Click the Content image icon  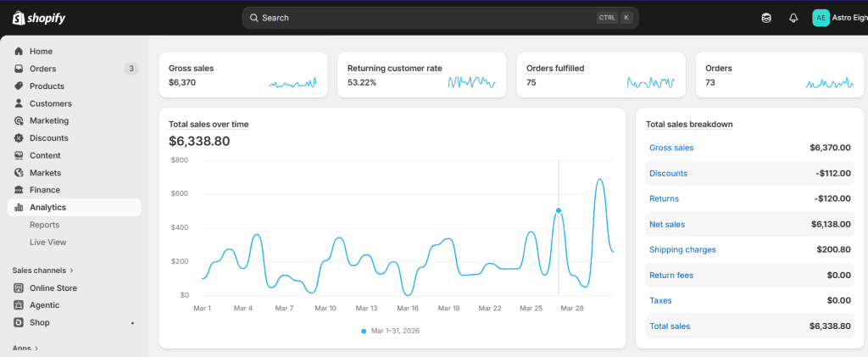(x=19, y=155)
